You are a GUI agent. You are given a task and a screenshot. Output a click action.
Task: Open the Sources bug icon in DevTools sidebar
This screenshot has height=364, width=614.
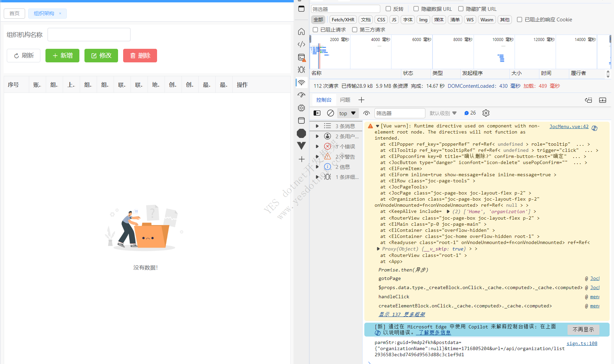pyautogui.click(x=301, y=69)
